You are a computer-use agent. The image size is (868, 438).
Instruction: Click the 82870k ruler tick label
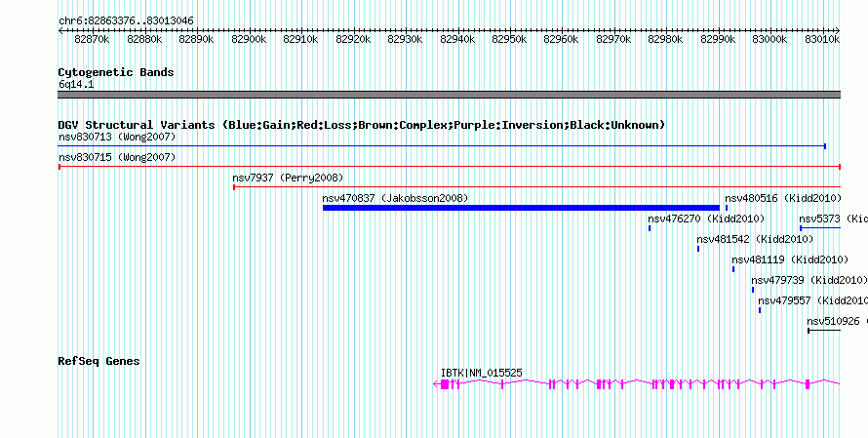92,39
